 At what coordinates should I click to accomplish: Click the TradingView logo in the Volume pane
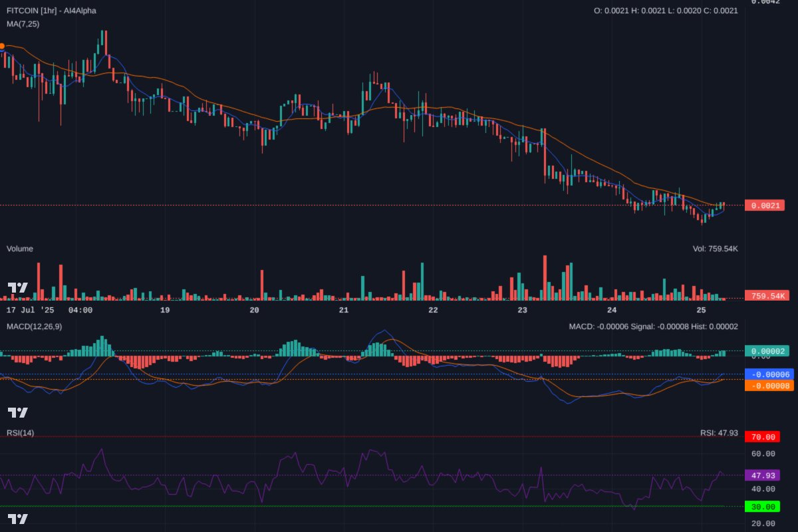18,288
